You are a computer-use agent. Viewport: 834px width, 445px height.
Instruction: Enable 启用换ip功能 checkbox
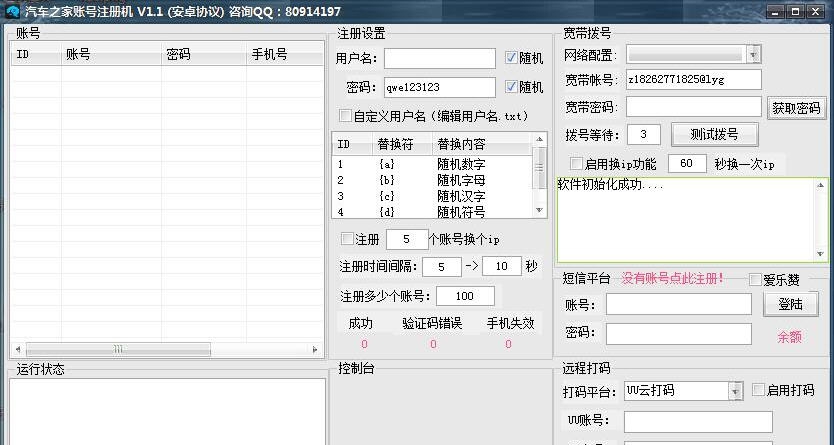(x=576, y=163)
